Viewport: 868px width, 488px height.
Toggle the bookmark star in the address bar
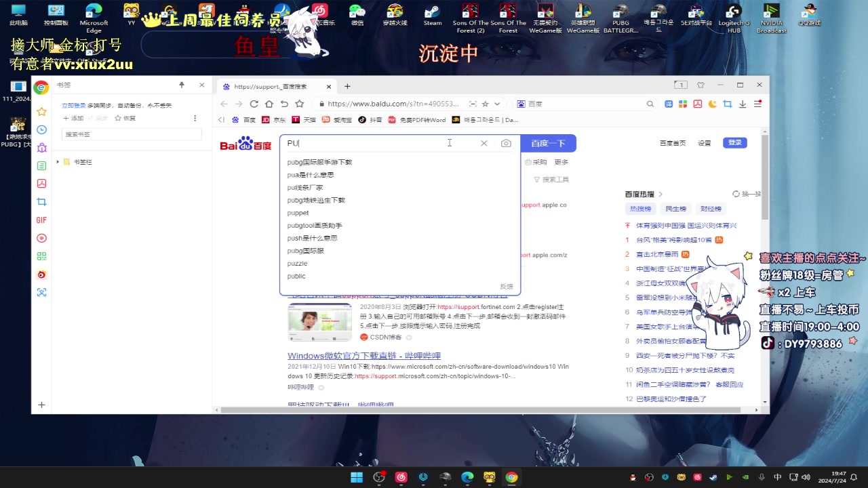click(485, 104)
